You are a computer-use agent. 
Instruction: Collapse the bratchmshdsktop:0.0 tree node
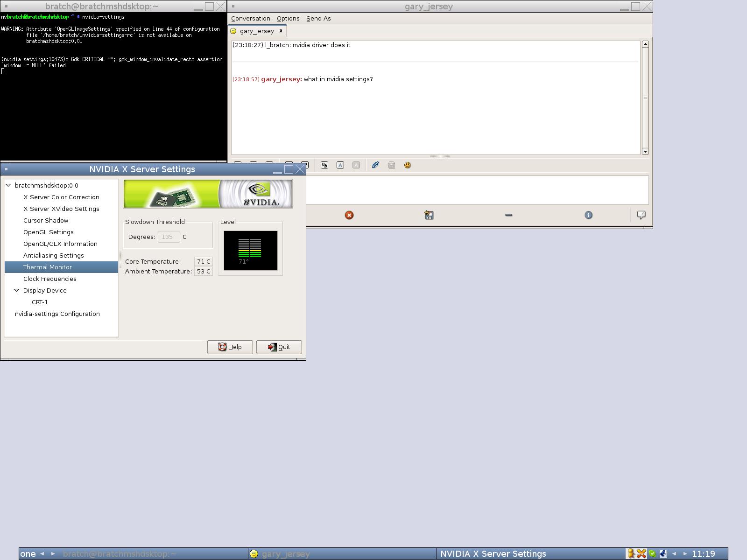[x=8, y=185]
